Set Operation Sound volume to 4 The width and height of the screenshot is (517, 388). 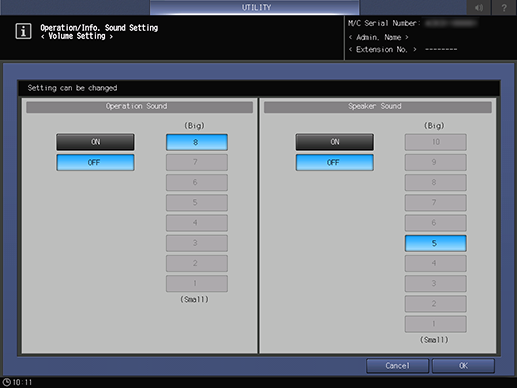(x=197, y=223)
